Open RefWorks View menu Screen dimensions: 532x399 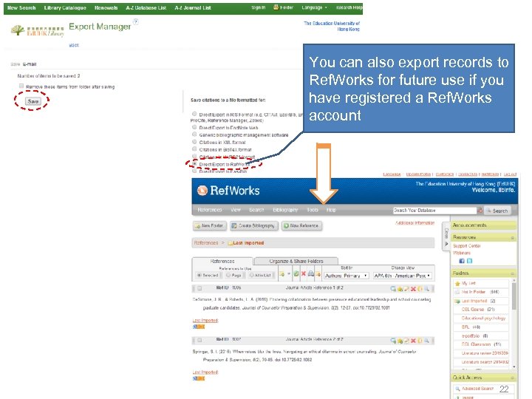pyautogui.click(x=236, y=210)
